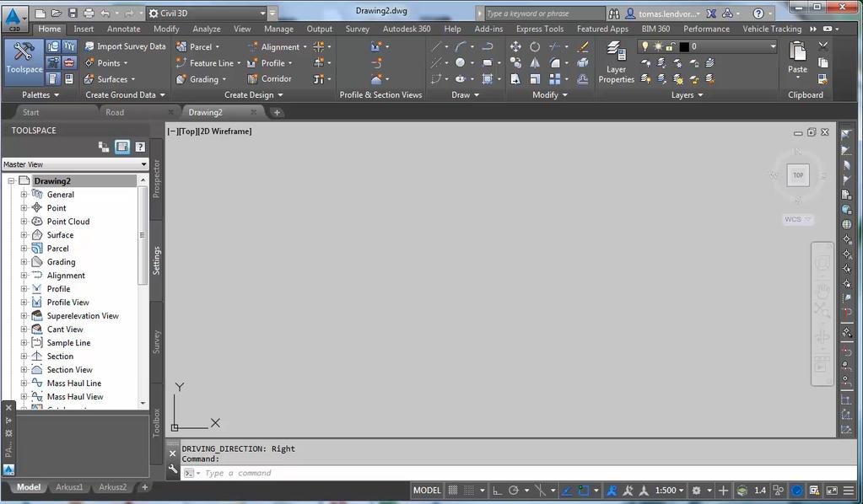Image resolution: width=863 pixels, height=504 pixels.
Task: Open the annotation scale 1:500 dropdown
Action: pos(669,491)
